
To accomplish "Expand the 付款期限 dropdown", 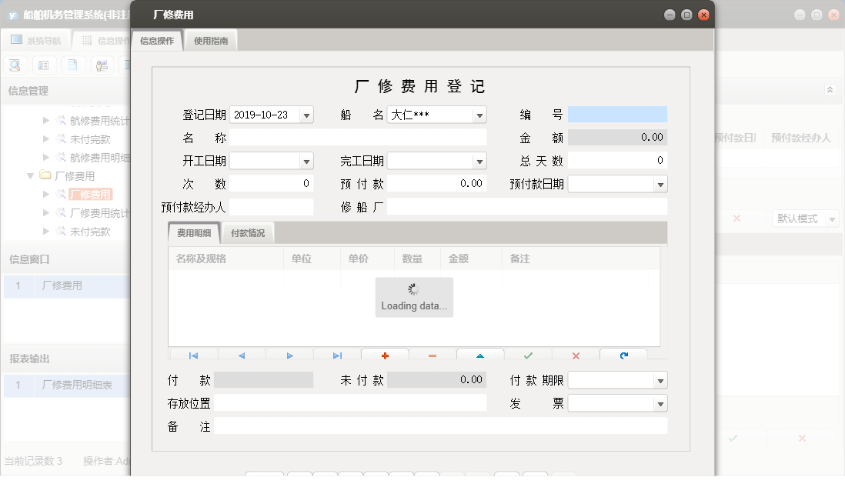I will 660,381.
